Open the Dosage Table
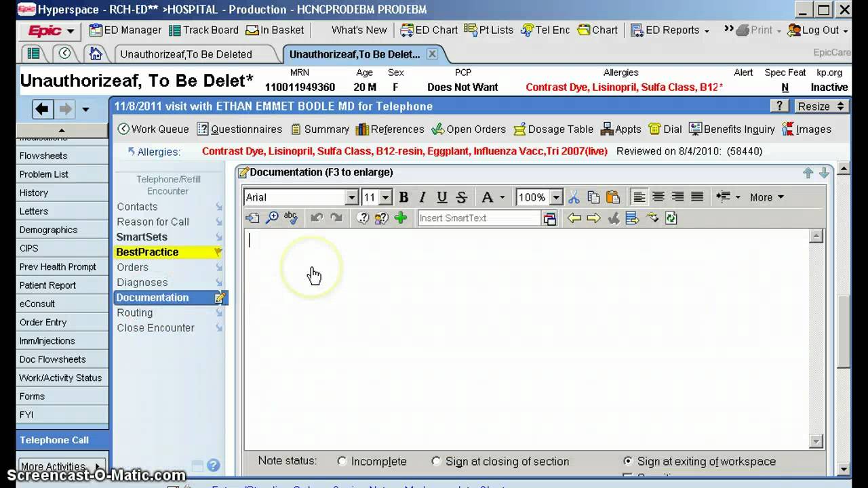 coord(553,129)
